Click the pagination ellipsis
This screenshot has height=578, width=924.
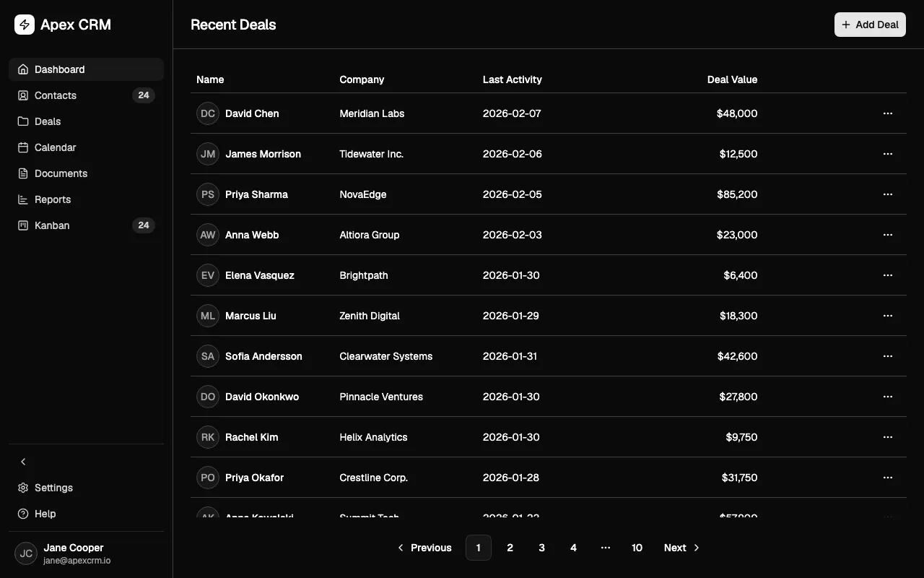[x=605, y=548]
